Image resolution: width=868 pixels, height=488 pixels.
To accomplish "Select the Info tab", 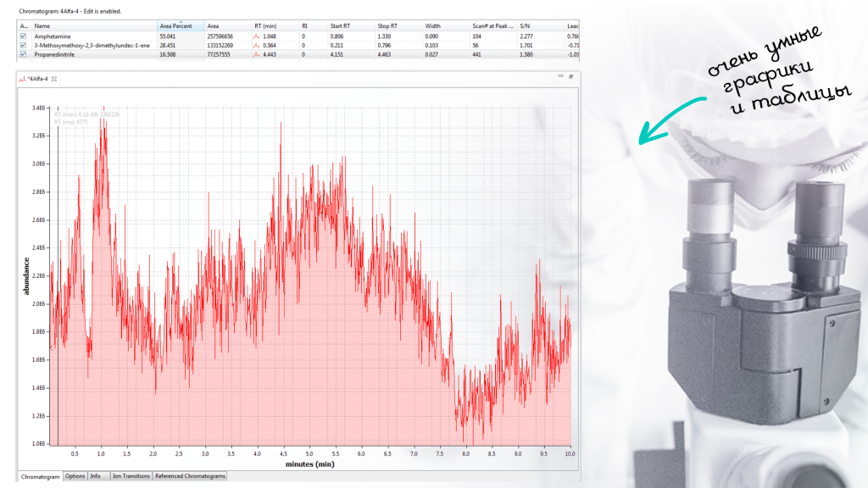I will (97, 476).
